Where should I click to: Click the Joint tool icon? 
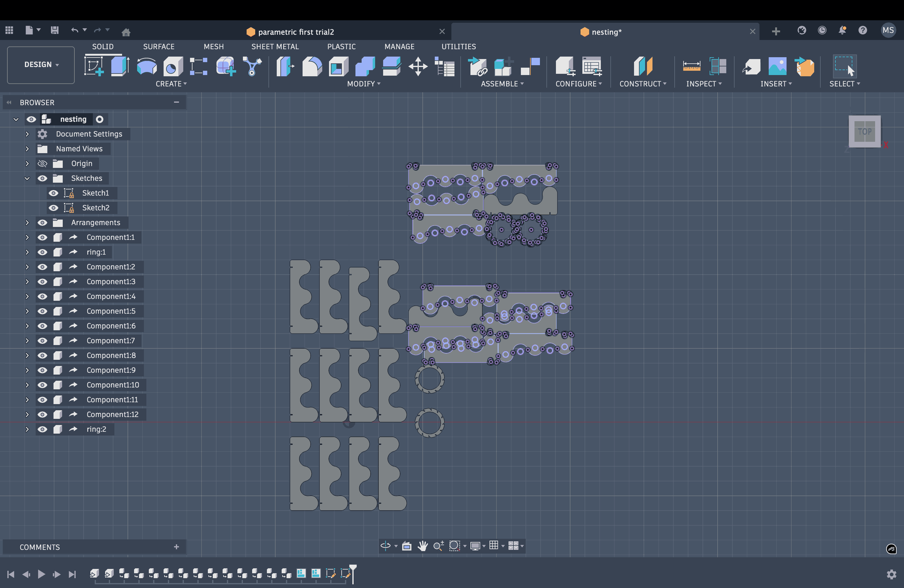pos(530,66)
